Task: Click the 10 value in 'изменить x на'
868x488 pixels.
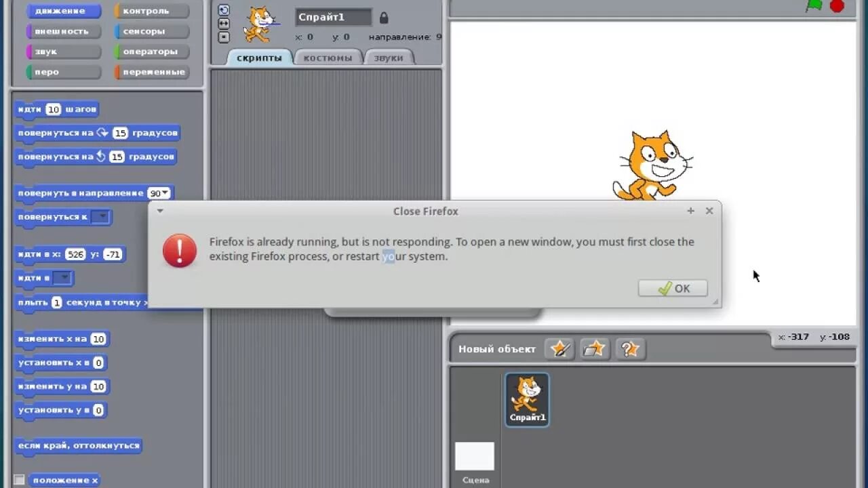Action: (x=98, y=339)
